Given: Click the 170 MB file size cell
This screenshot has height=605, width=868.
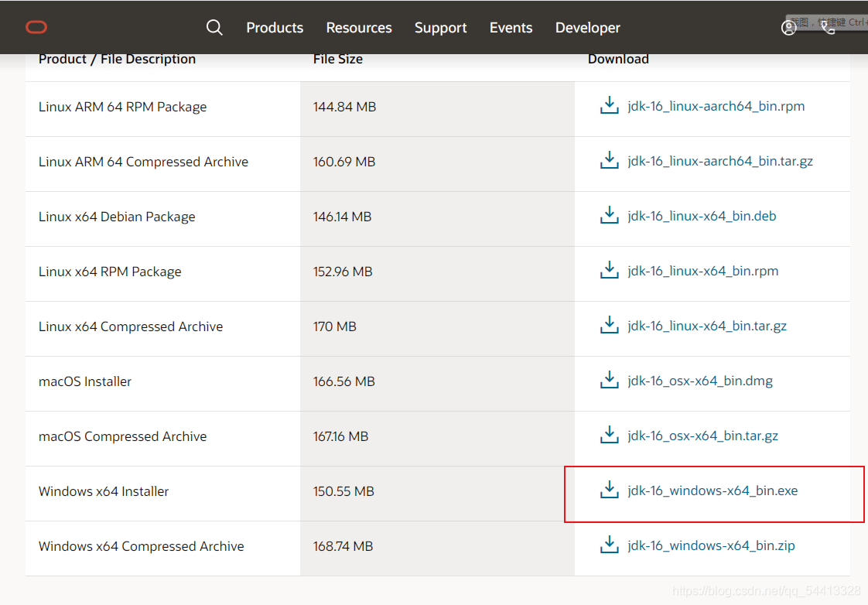Looking at the screenshot, I should pyautogui.click(x=437, y=328).
